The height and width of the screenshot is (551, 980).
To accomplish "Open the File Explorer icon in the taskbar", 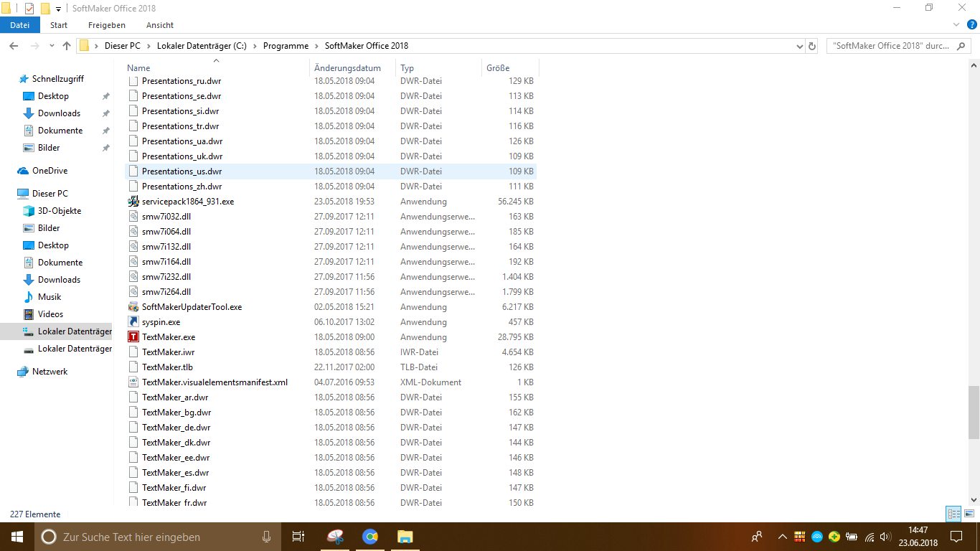I will click(405, 537).
